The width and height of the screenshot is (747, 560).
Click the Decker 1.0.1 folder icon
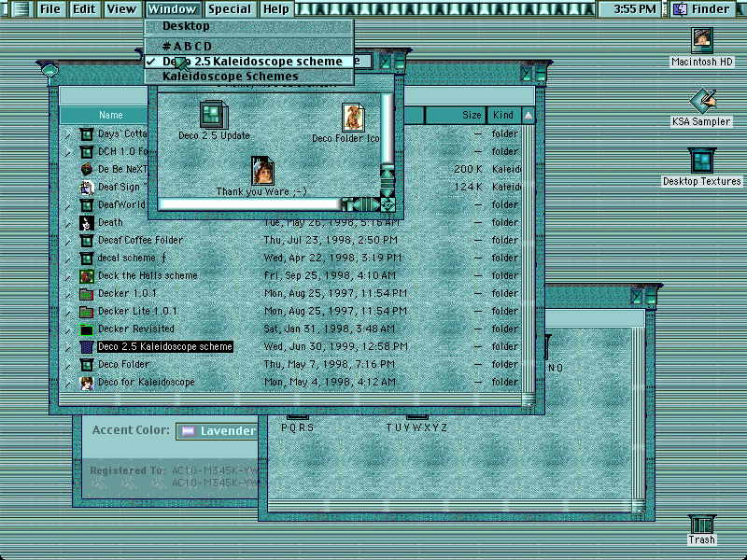(86, 294)
